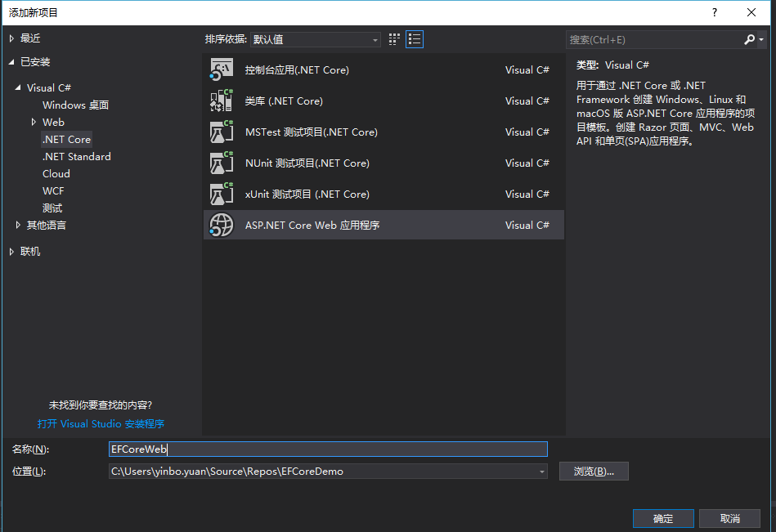Expand the 联机 tree node
Image resolution: width=776 pixels, height=532 pixels.
[11, 252]
